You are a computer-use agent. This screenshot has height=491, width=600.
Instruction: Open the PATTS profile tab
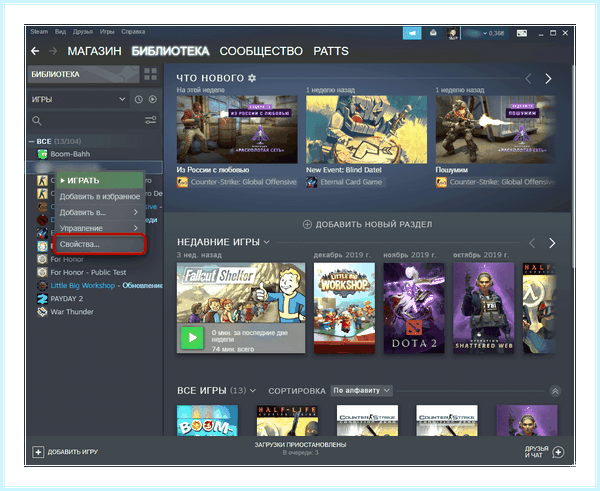coord(331,51)
